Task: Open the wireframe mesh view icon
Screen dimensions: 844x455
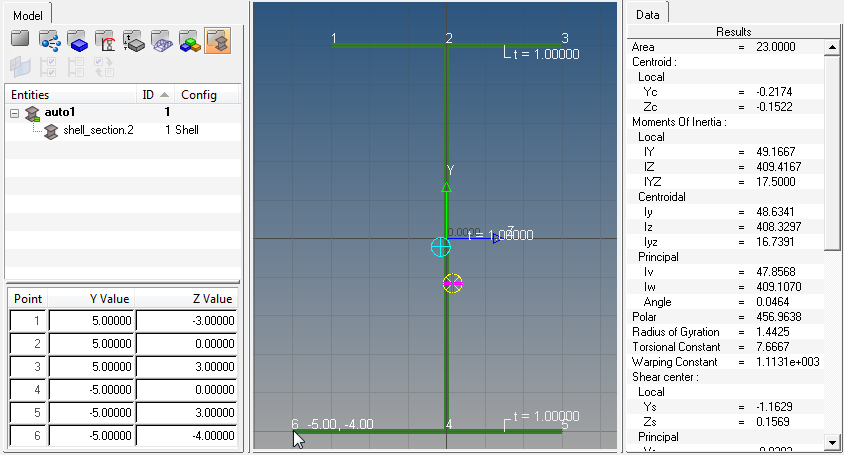Action: click(161, 41)
